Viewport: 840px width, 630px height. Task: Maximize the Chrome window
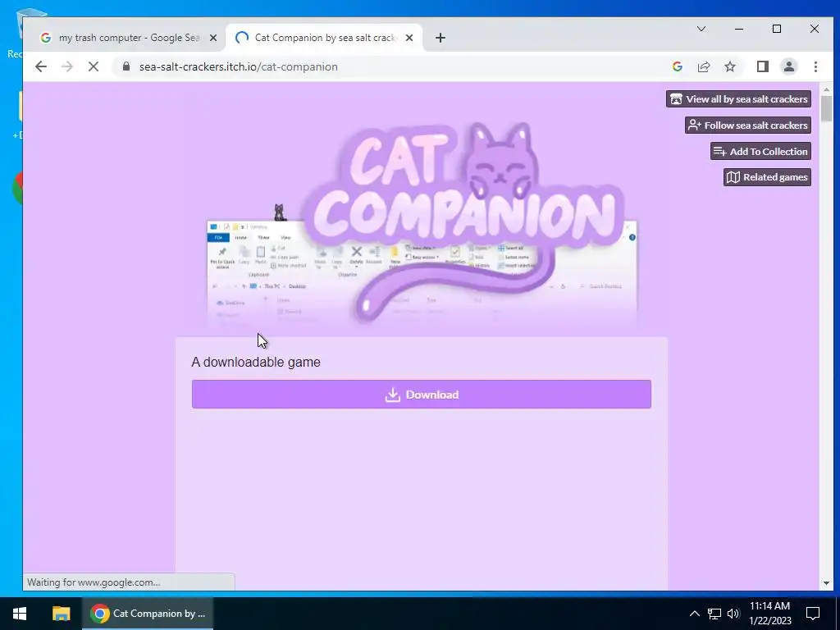click(776, 29)
